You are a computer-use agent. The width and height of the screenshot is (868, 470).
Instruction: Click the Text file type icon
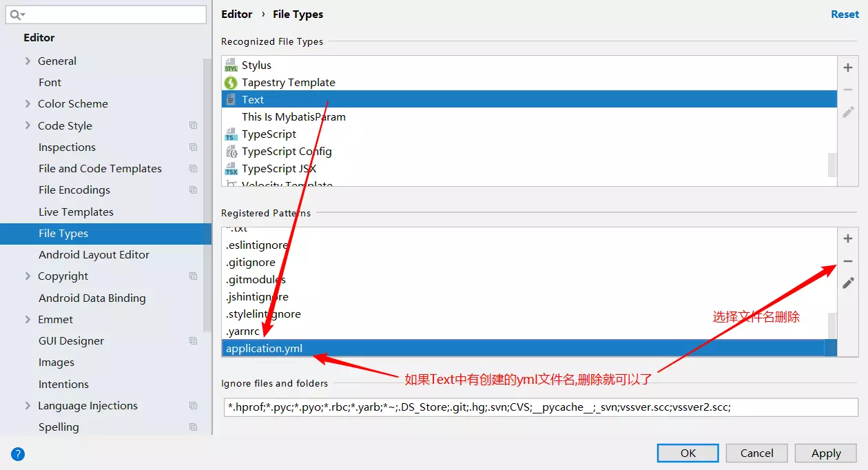pos(231,100)
